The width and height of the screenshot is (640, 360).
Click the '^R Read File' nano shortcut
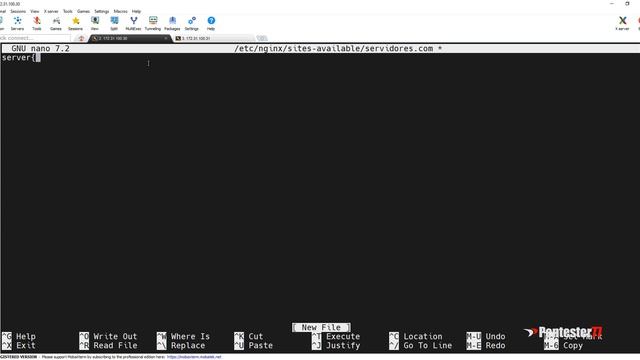pos(108,345)
